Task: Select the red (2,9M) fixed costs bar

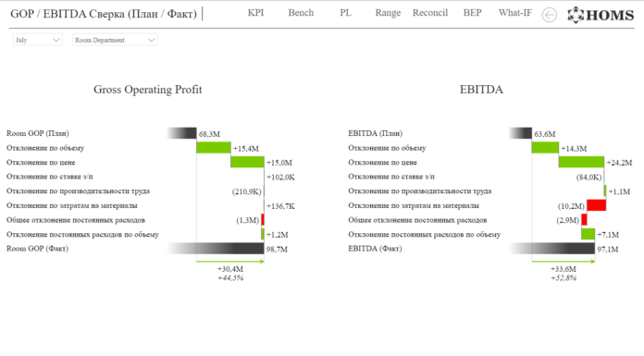Action: [x=584, y=220]
